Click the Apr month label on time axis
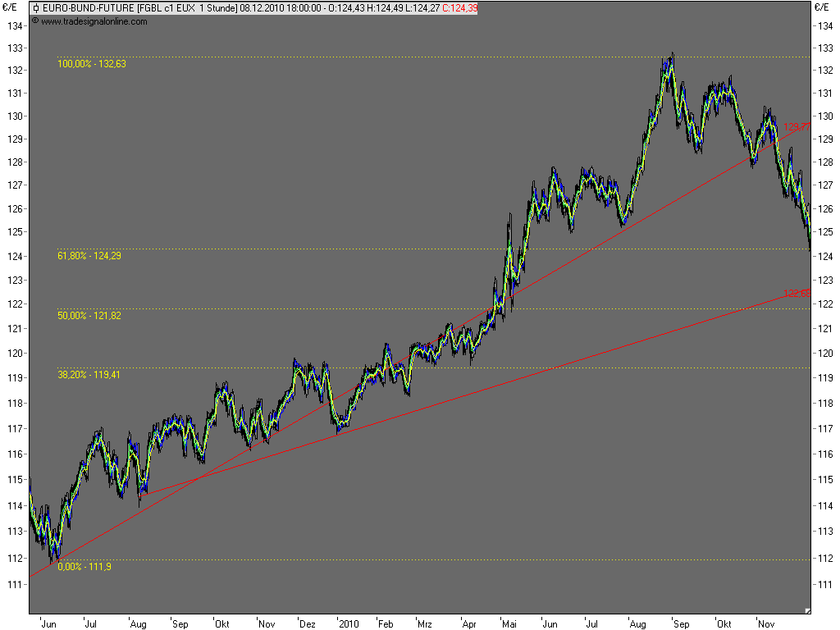The image size is (840, 630). (x=469, y=623)
